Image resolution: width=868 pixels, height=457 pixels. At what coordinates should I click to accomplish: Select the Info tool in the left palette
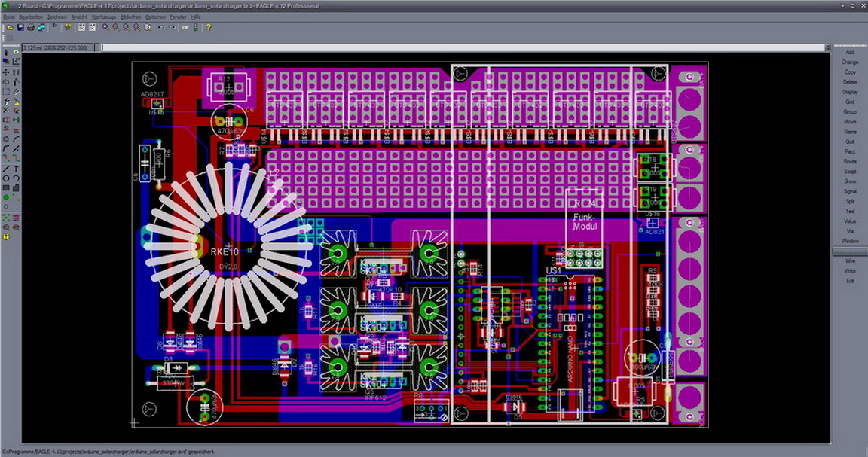click(x=6, y=52)
